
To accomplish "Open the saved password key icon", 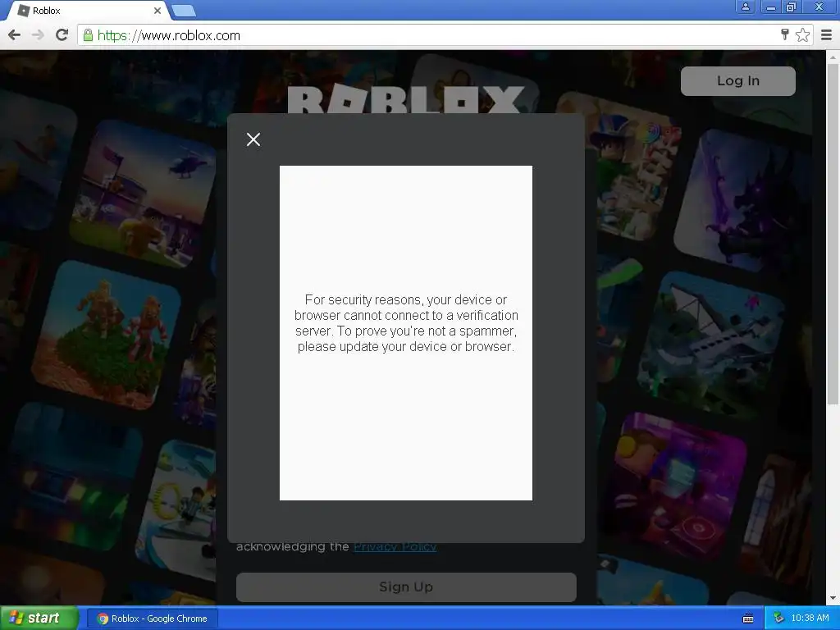I will coord(785,34).
